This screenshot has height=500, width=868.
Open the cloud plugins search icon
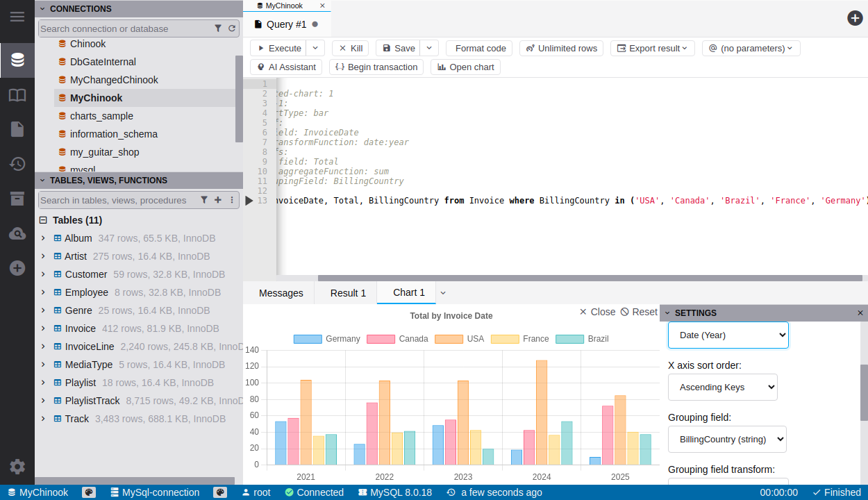click(x=17, y=233)
